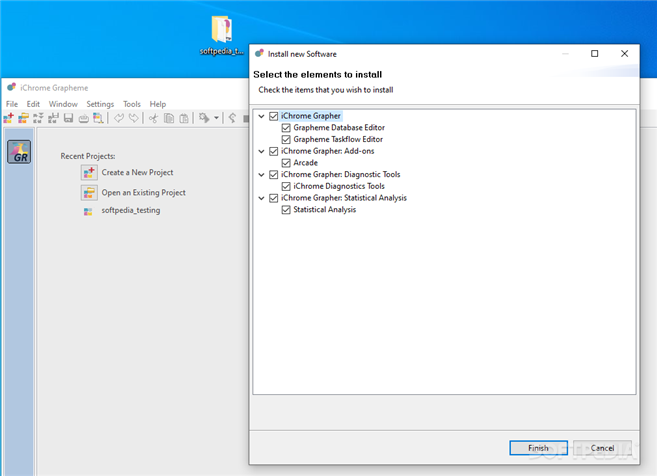Select the Grapheme Taskflow Editor label
The image size is (657, 476).
pos(338,140)
